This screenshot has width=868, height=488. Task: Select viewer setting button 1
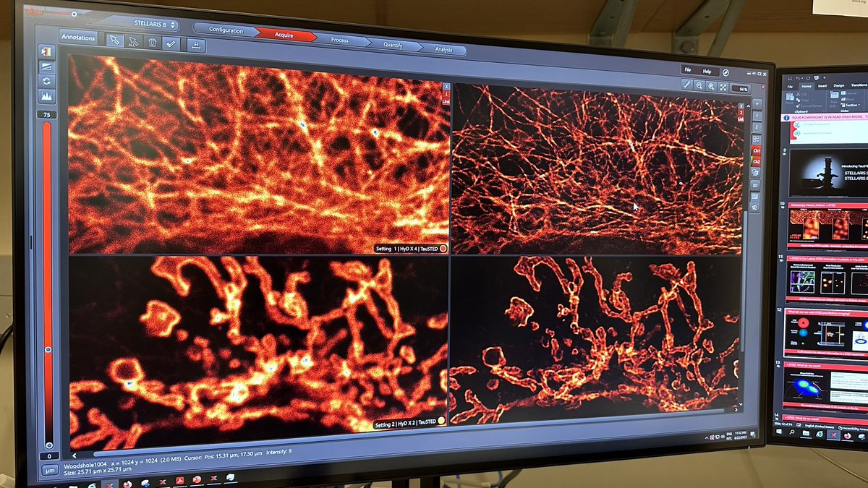[757, 115]
